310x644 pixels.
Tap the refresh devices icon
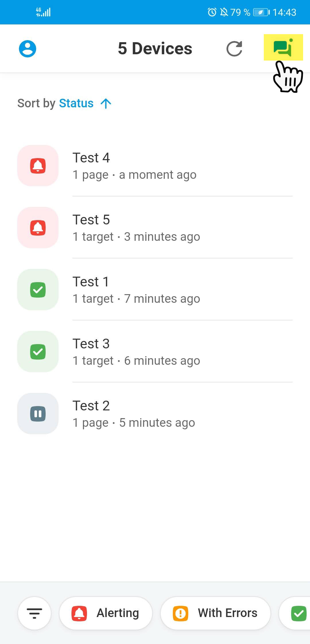pos(234,49)
